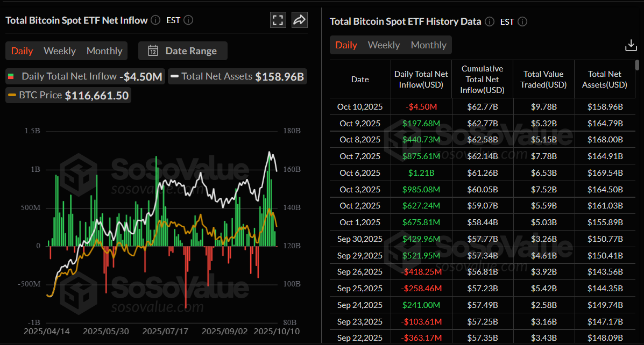This screenshot has height=345, width=644.
Task: Open the Date Range picker
Action: coord(183,51)
